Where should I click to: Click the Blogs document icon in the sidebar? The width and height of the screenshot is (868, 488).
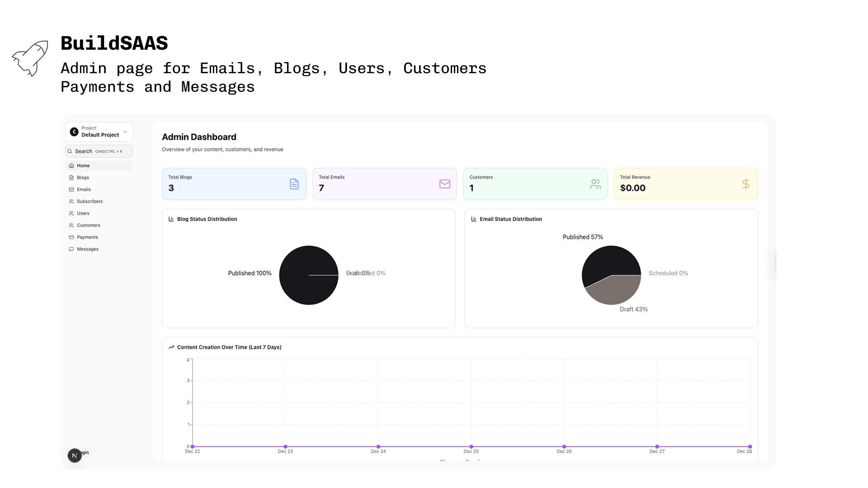(71, 177)
